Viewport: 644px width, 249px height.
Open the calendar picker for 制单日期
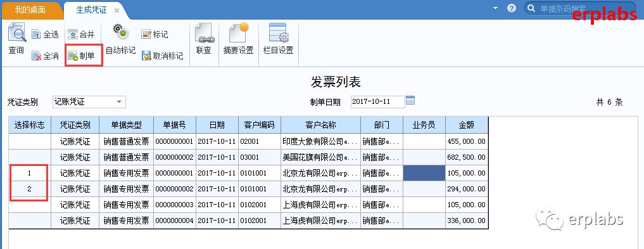(410, 100)
